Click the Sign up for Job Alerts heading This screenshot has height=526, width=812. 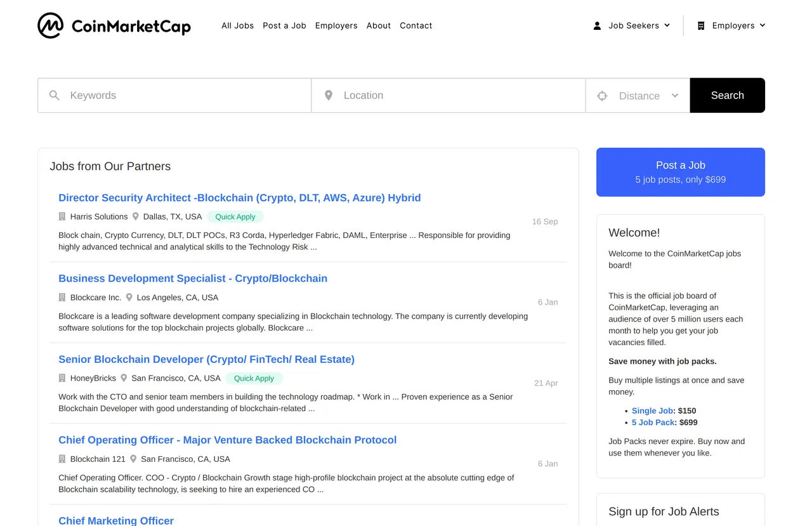click(664, 511)
